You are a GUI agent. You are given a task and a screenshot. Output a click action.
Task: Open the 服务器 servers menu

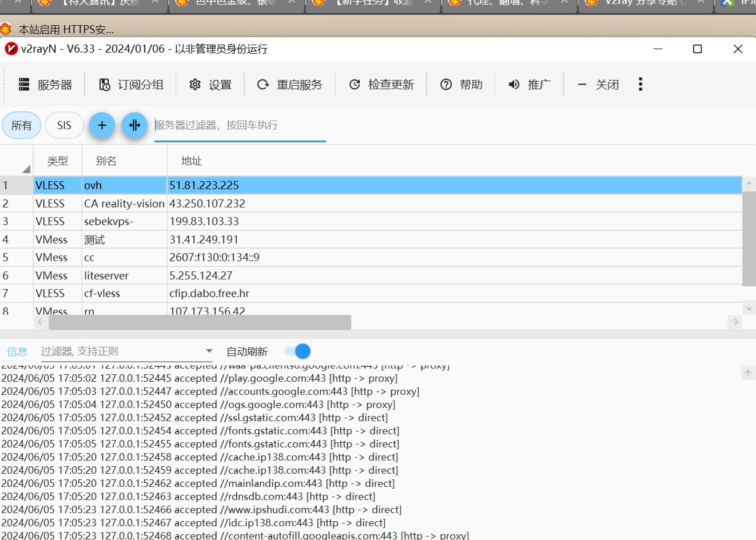(x=45, y=85)
